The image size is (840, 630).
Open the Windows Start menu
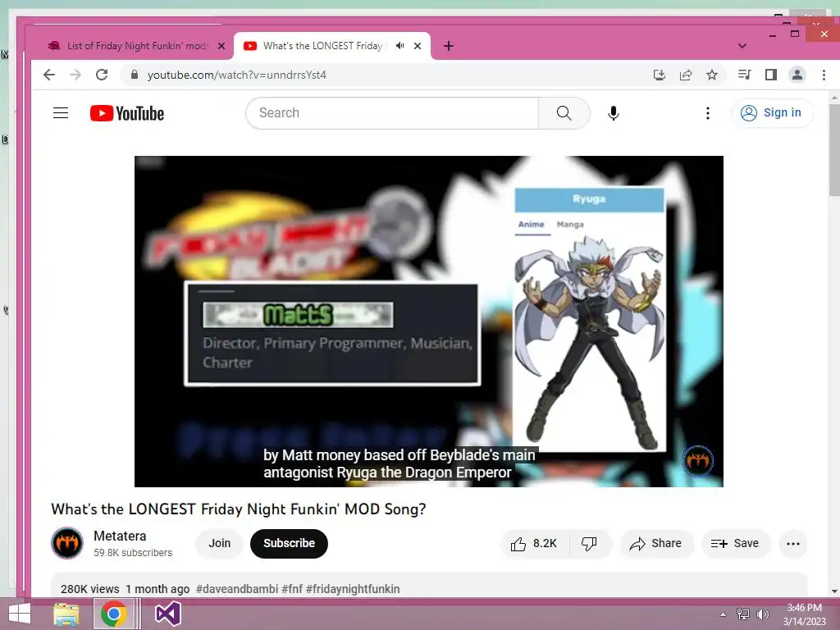20,614
